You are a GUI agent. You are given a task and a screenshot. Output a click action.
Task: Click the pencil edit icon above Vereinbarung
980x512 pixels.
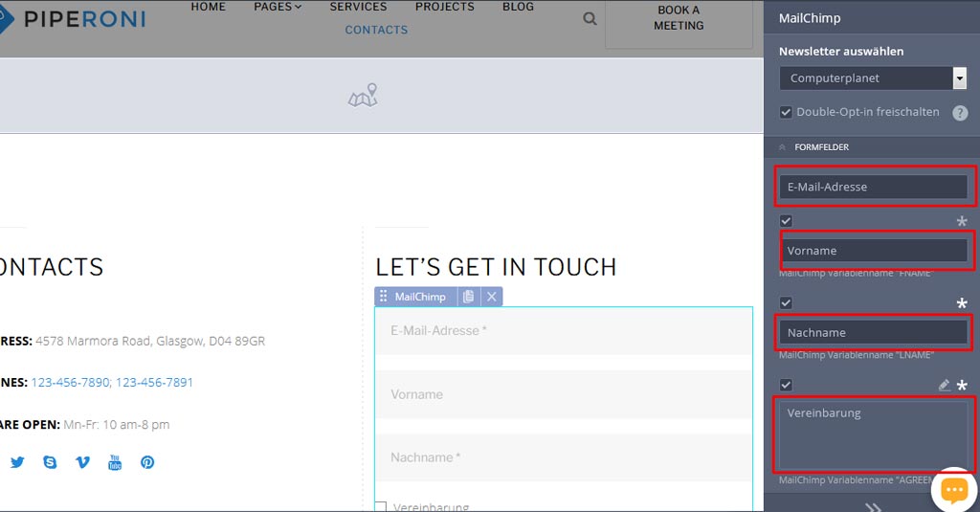[x=944, y=385]
